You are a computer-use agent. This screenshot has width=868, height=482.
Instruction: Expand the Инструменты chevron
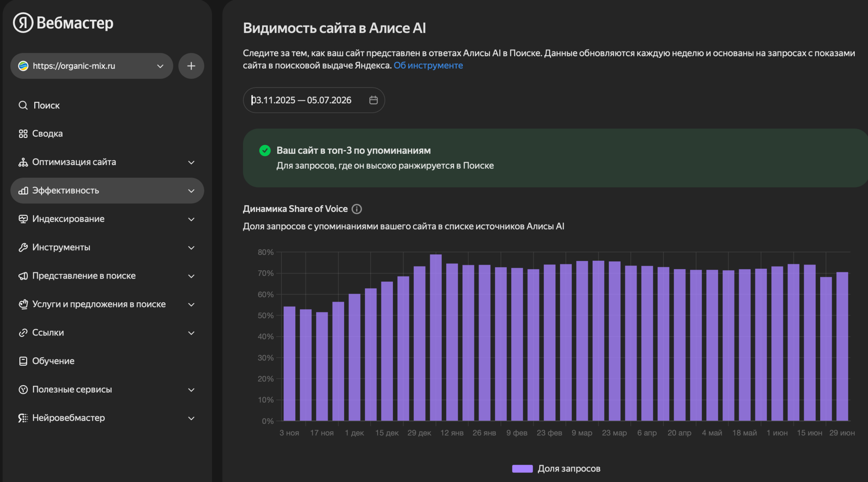[x=191, y=248]
